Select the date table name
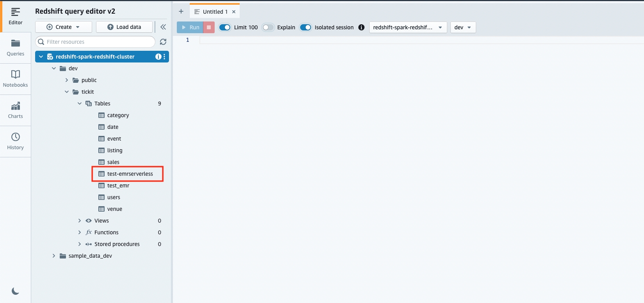This screenshot has height=303, width=644. 113,127
